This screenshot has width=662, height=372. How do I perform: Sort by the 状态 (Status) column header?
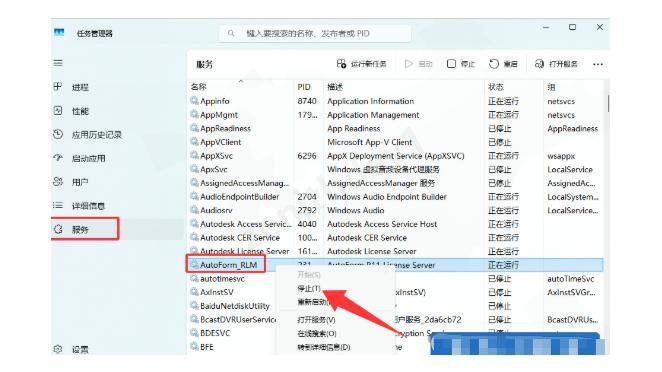[x=496, y=87]
